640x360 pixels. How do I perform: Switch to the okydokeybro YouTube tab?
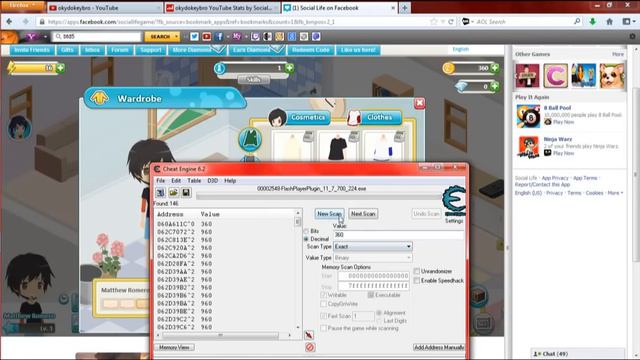[104, 8]
